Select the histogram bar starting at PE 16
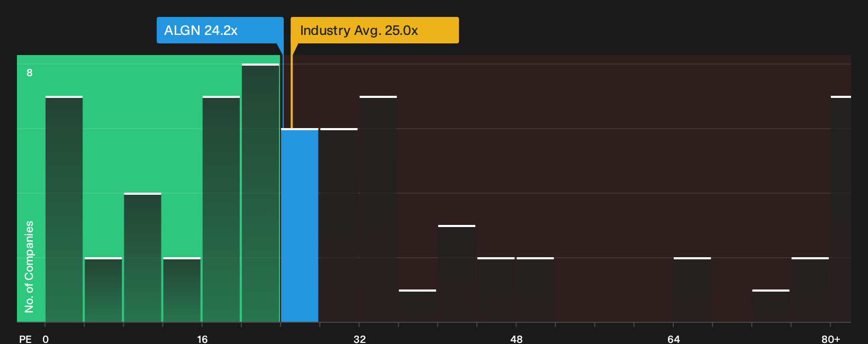Image resolution: width=868 pixels, height=344 pixels. click(x=221, y=209)
